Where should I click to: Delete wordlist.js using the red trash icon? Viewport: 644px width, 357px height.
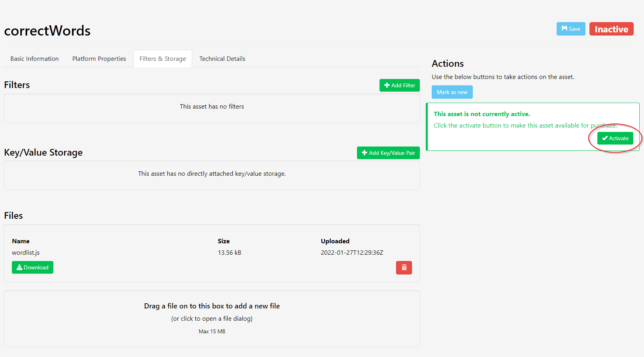tap(404, 268)
